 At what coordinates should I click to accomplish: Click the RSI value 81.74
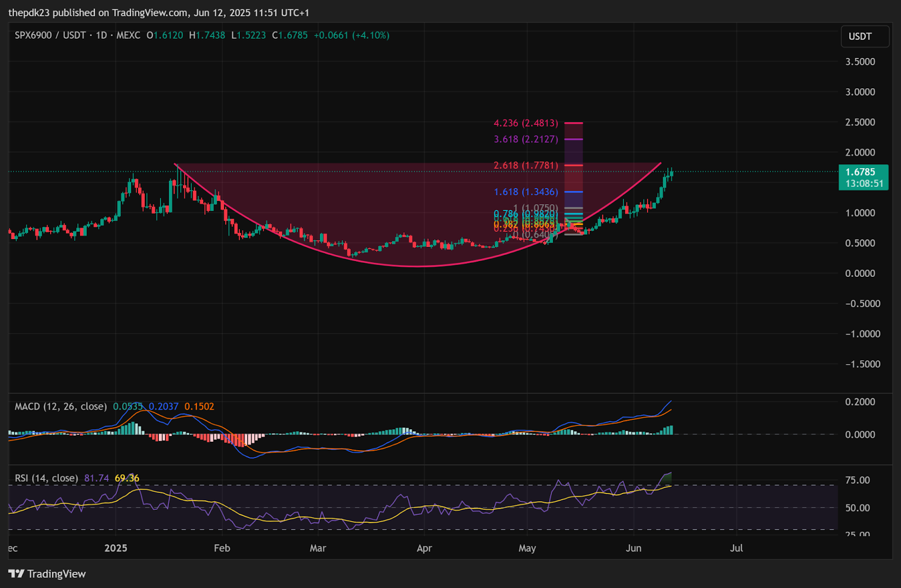pos(96,478)
